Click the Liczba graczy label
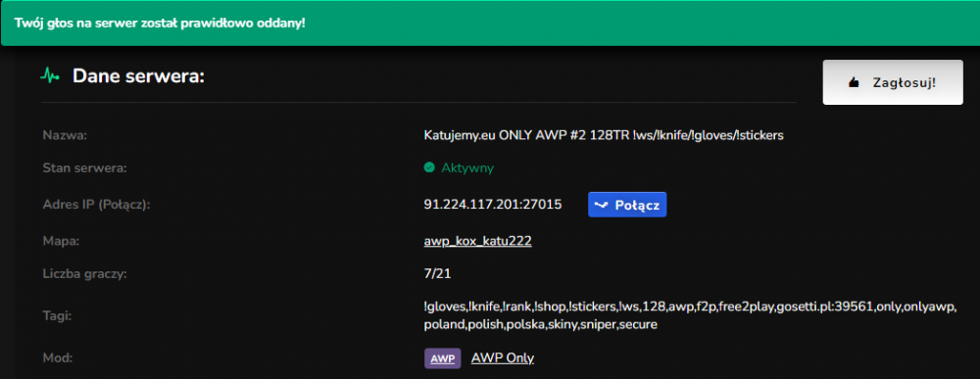The image size is (980, 379). pos(84,273)
